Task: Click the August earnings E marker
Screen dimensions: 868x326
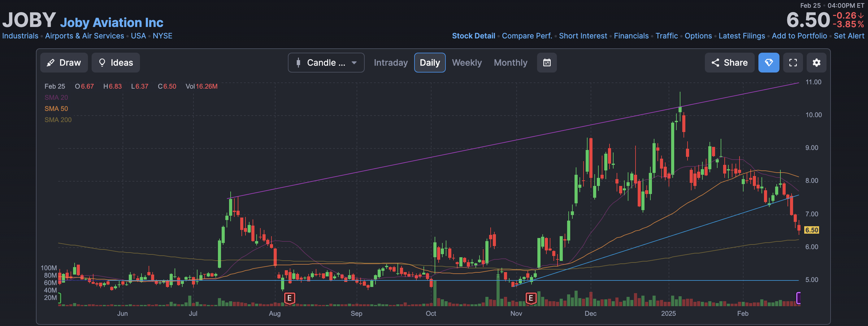Action: tap(289, 298)
